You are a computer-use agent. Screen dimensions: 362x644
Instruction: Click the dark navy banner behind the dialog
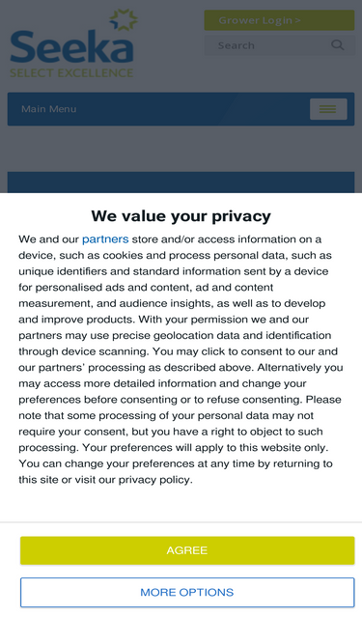tap(181, 182)
